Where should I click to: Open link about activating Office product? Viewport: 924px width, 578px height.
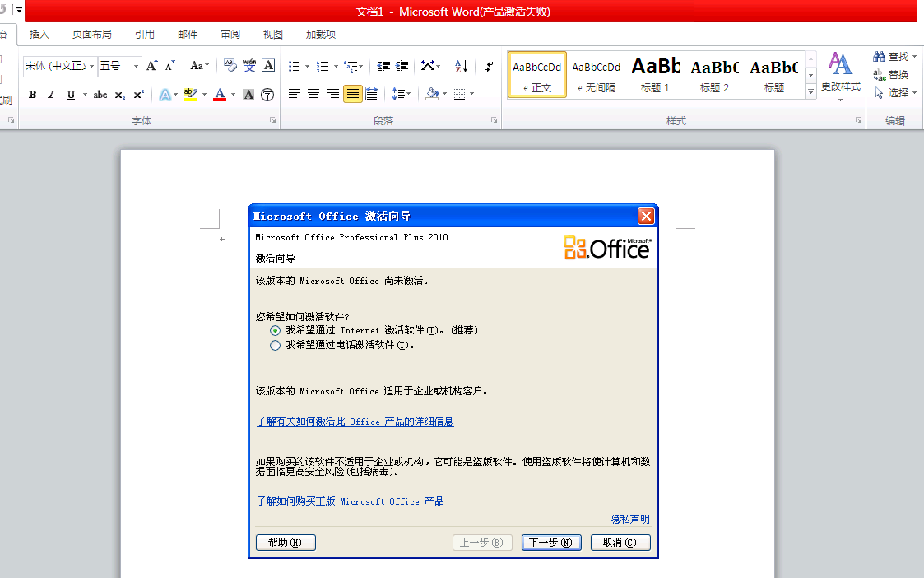coord(355,422)
